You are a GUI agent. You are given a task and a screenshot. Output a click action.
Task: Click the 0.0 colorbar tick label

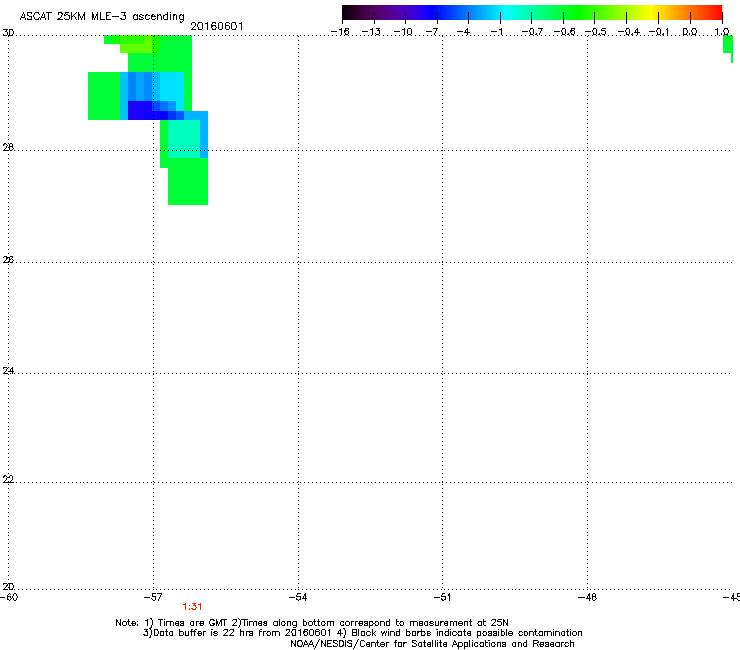point(690,32)
